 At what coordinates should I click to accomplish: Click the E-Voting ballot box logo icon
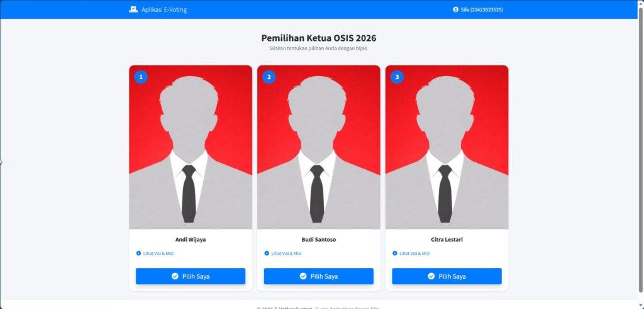[133, 9]
